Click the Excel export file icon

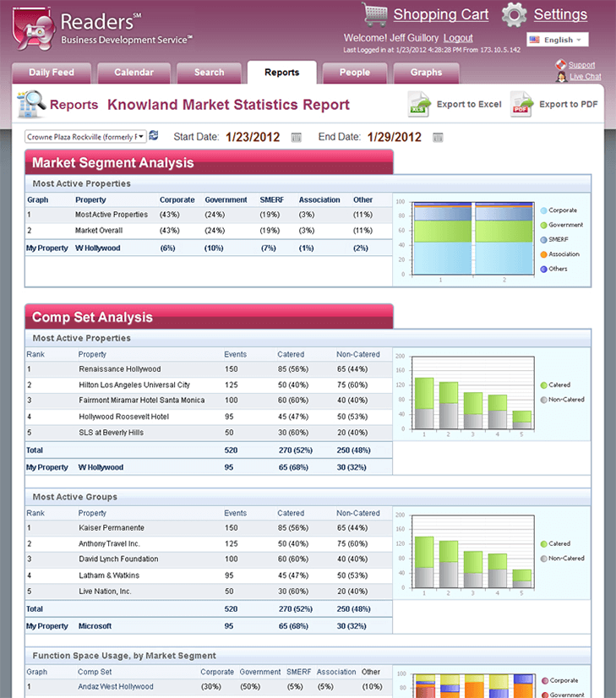(419, 104)
